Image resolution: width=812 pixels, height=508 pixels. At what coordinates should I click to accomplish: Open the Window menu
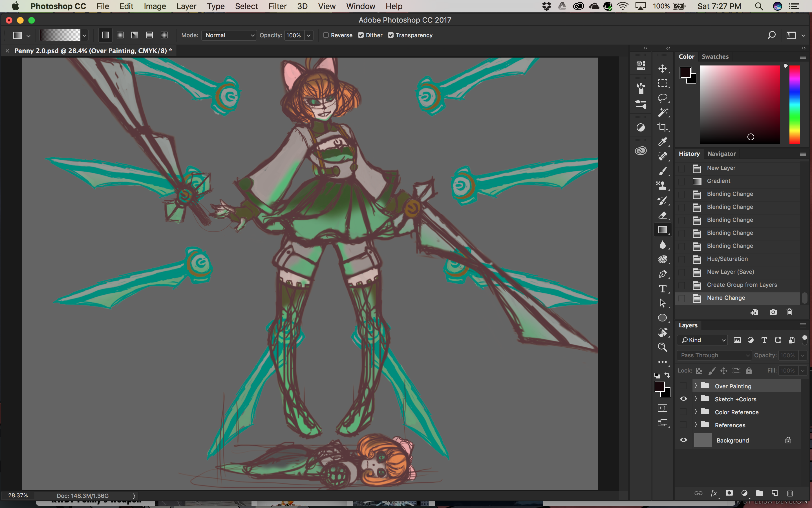[x=360, y=6]
